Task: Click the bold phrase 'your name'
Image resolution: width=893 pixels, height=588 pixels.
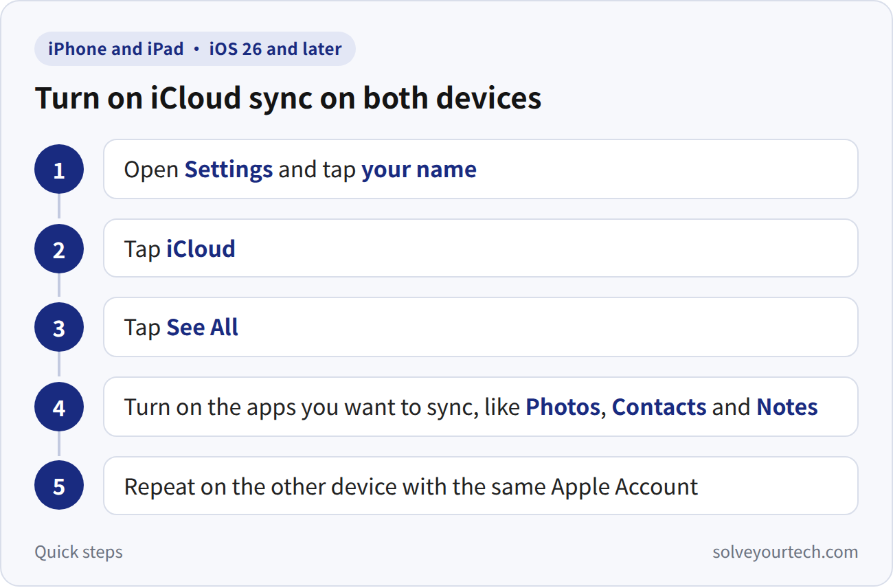Action: pyautogui.click(x=419, y=170)
